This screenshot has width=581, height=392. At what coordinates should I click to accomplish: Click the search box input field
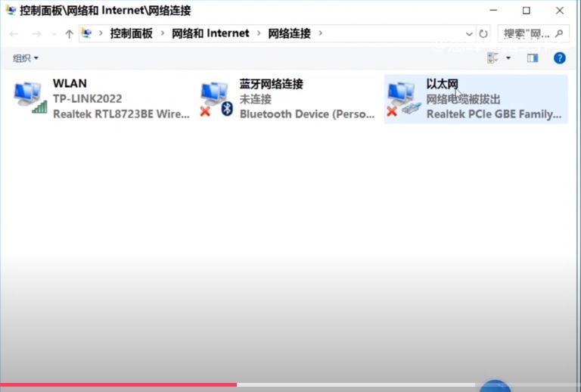click(527, 34)
